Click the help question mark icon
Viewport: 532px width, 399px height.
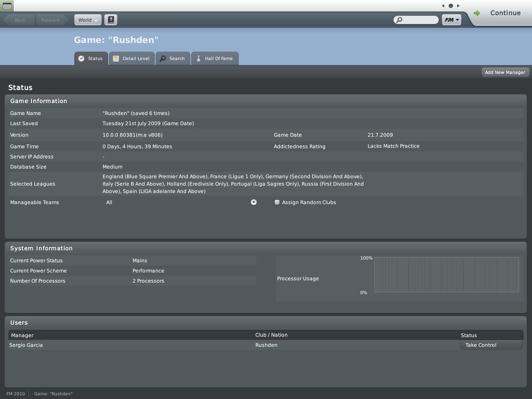point(111,20)
